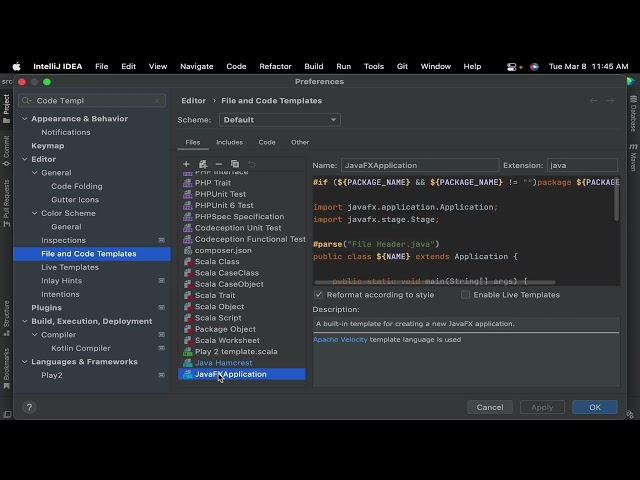Open the Apple menu
640x480 pixels.
coord(16,67)
